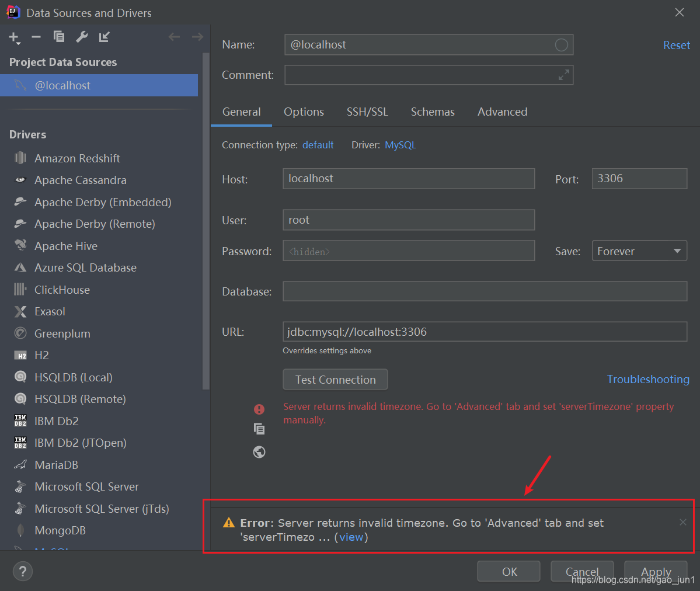Click into the URL field

(485, 332)
